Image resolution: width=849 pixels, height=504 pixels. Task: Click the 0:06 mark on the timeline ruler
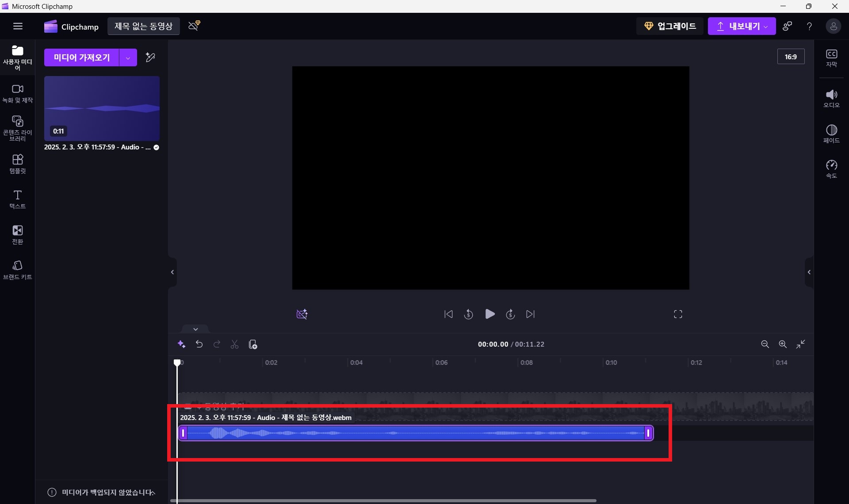tap(441, 363)
